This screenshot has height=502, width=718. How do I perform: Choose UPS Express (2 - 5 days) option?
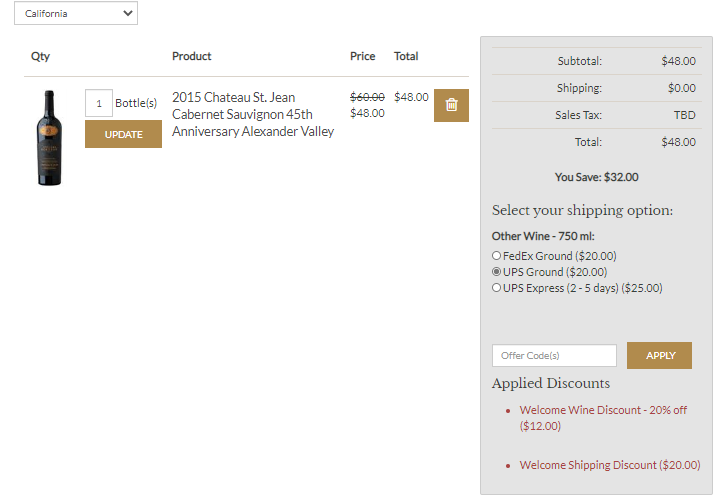pos(496,288)
